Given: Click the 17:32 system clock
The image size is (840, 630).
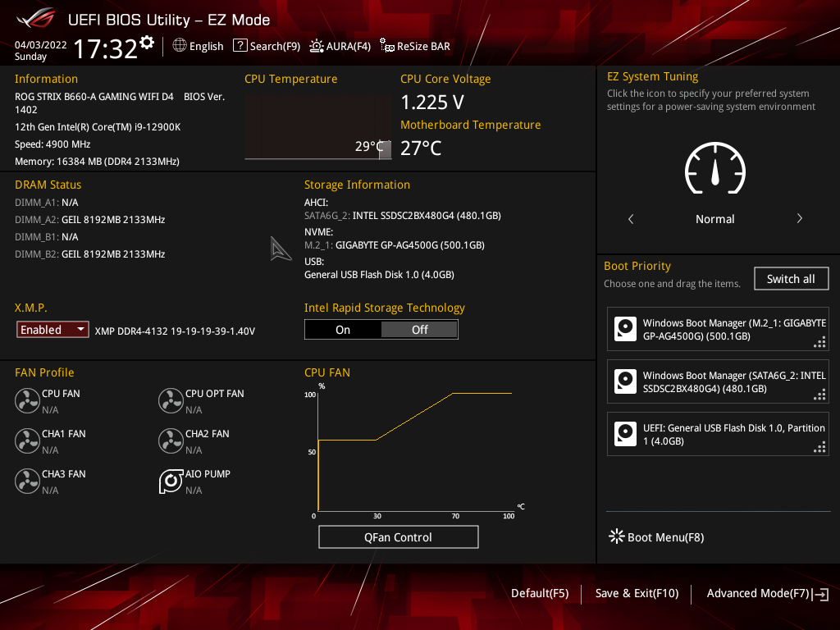Looking at the screenshot, I should coord(106,48).
